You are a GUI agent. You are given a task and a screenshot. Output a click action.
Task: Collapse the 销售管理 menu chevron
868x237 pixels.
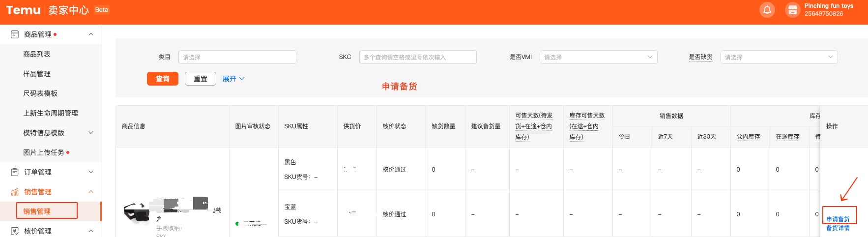point(91,192)
